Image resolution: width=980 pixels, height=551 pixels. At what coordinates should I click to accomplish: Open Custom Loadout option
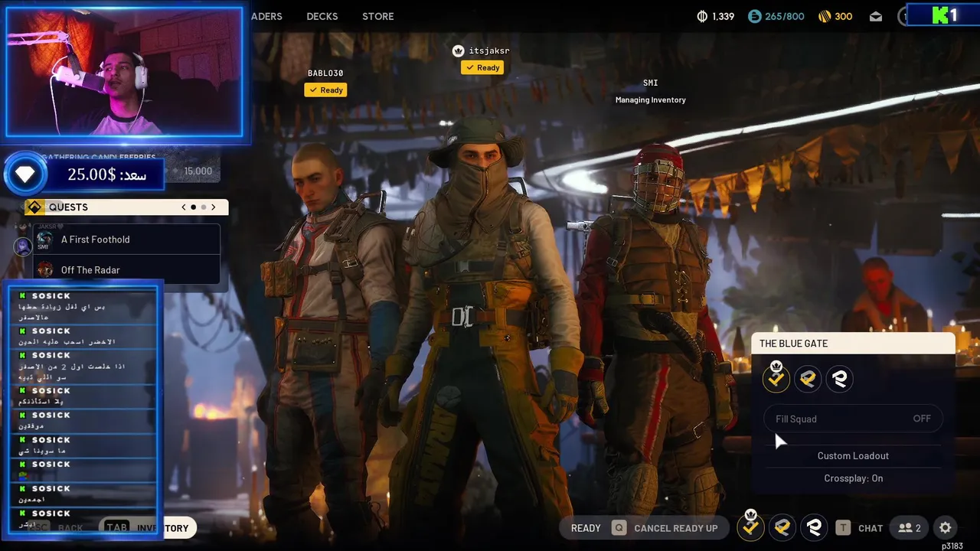853,456
